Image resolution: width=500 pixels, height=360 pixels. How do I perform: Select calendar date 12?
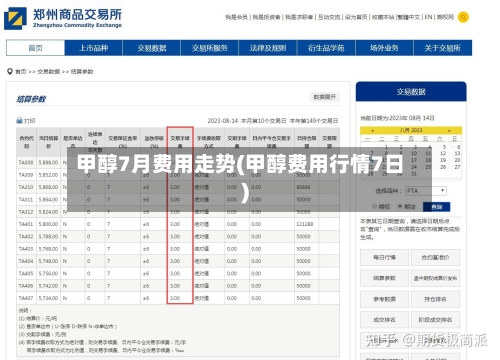[443, 153]
